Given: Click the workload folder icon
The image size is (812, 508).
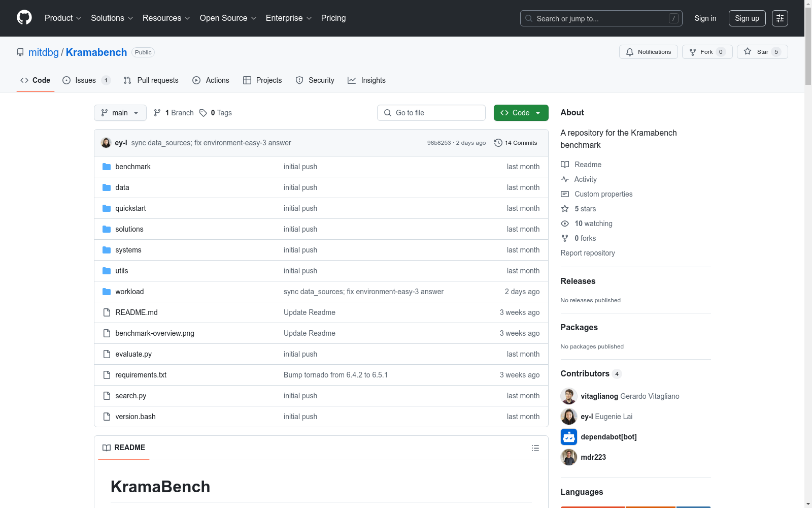Looking at the screenshot, I should (107, 292).
